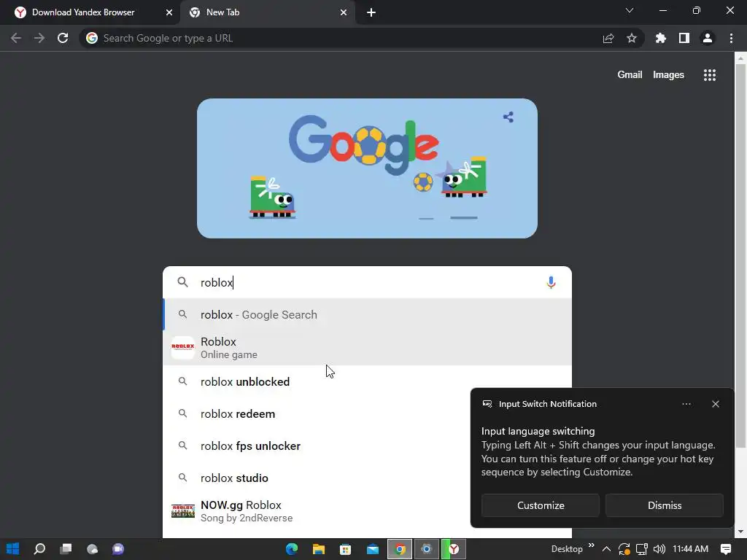
Task: Open Chrome's three-dot menu
Action: coord(731,38)
